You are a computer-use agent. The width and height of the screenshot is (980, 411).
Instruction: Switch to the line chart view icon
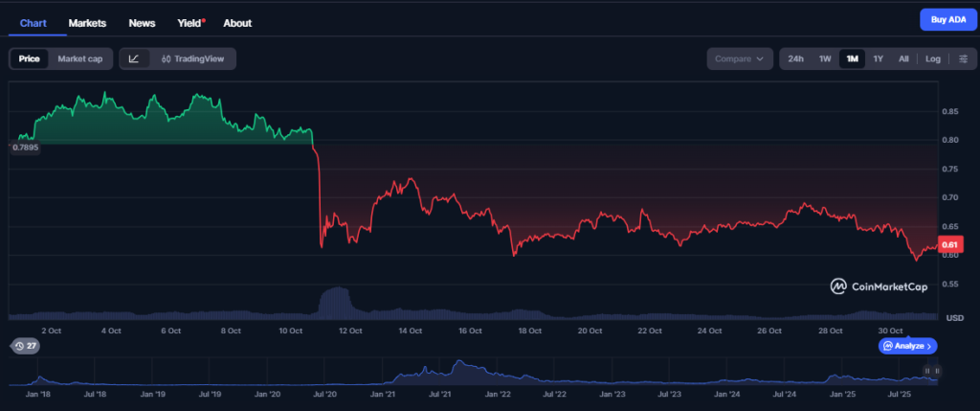click(x=134, y=58)
